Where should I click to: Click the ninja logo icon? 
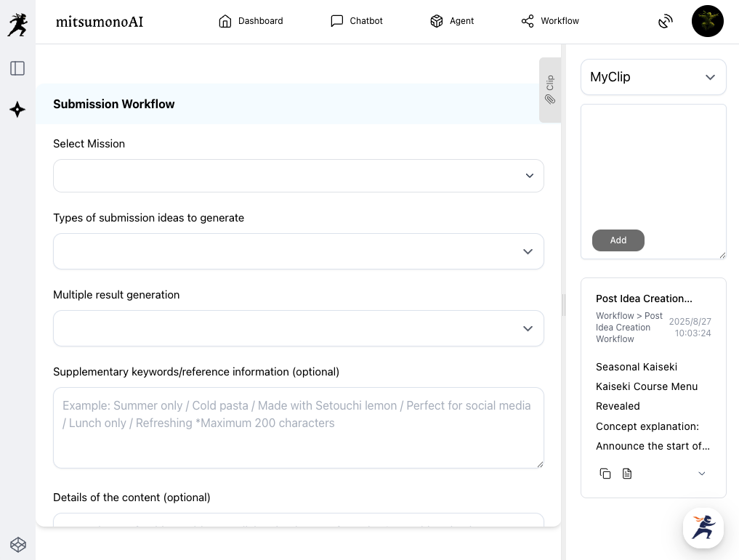[17, 24]
